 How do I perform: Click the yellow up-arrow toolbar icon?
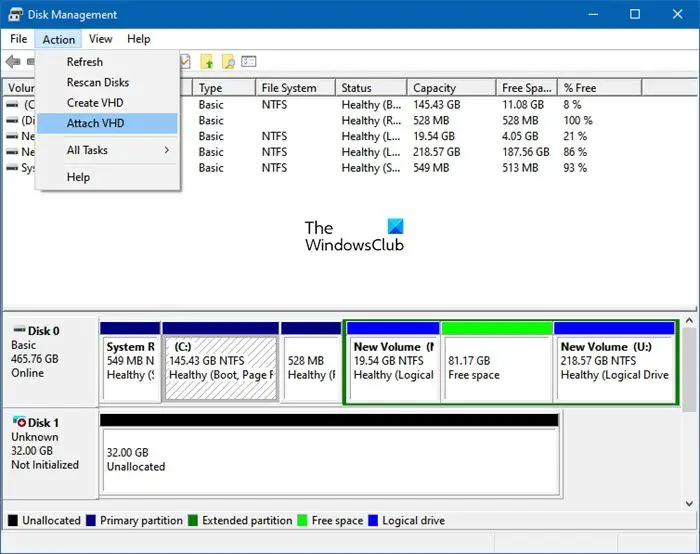[207, 62]
